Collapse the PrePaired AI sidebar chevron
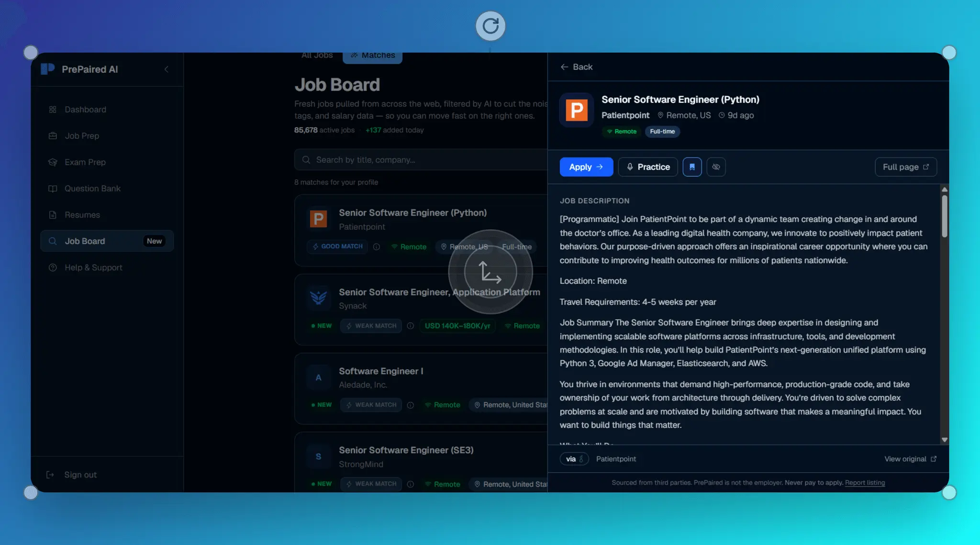 pyautogui.click(x=167, y=69)
